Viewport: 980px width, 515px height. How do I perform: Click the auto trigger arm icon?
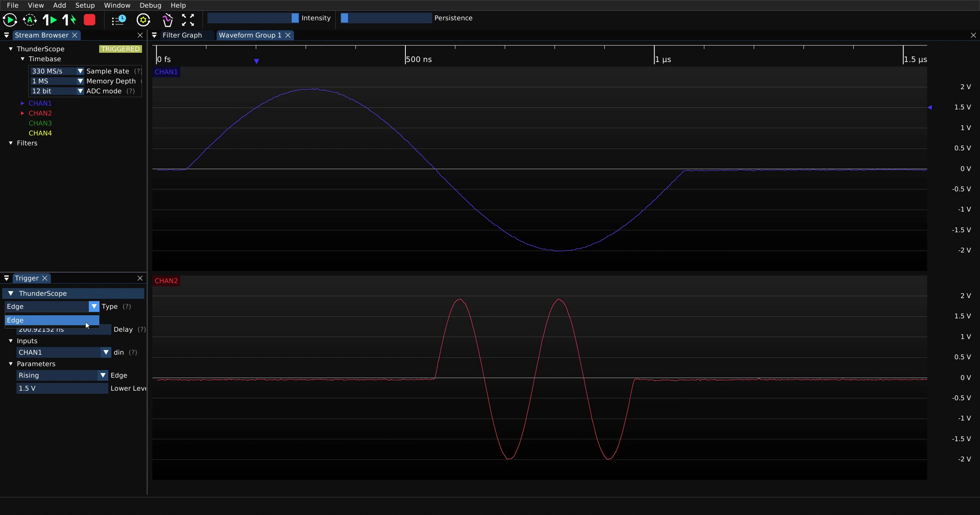(30, 20)
